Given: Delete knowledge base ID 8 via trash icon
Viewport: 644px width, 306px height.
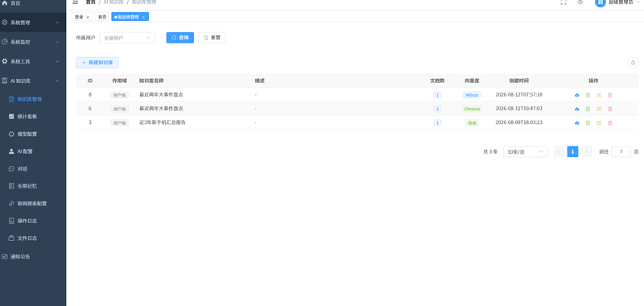Looking at the screenshot, I should point(610,95).
